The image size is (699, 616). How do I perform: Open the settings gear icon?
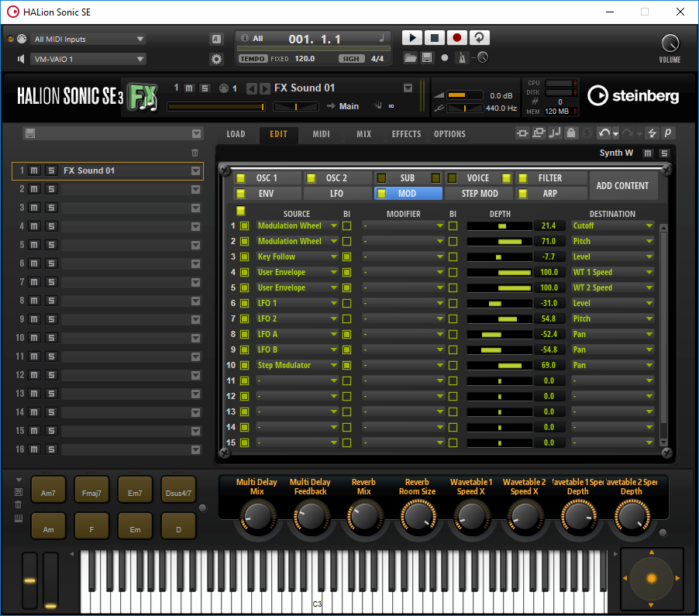pyautogui.click(x=217, y=58)
